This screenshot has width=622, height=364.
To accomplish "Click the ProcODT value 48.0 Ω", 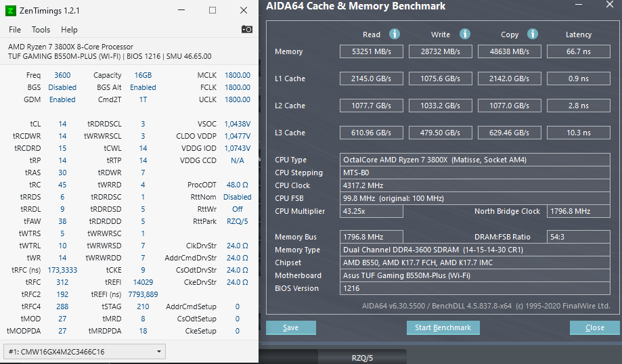I will pyautogui.click(x=237, y=185).
